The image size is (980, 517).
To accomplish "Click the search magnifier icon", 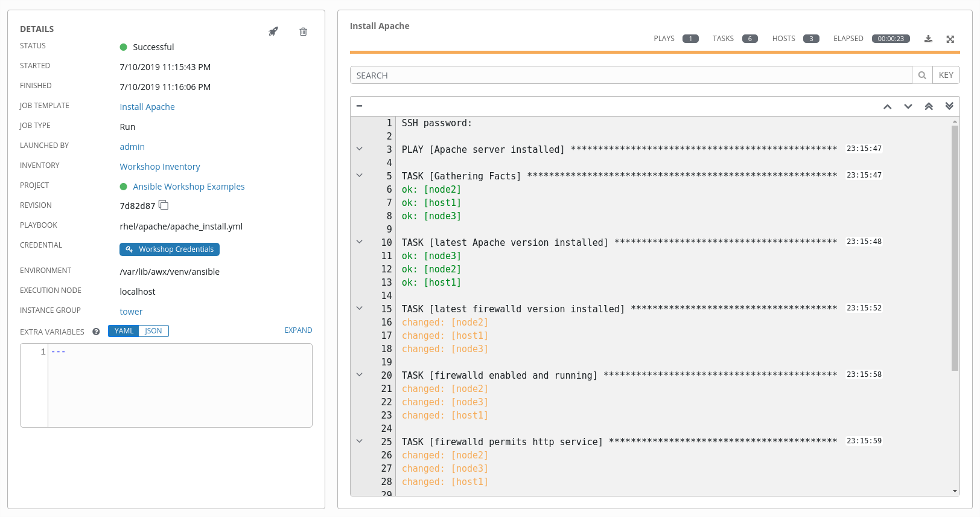I will click(x=922, y=75).
